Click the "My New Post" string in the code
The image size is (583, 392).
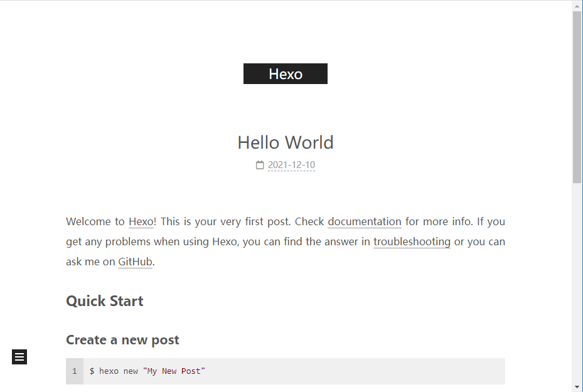click(174, 371)
